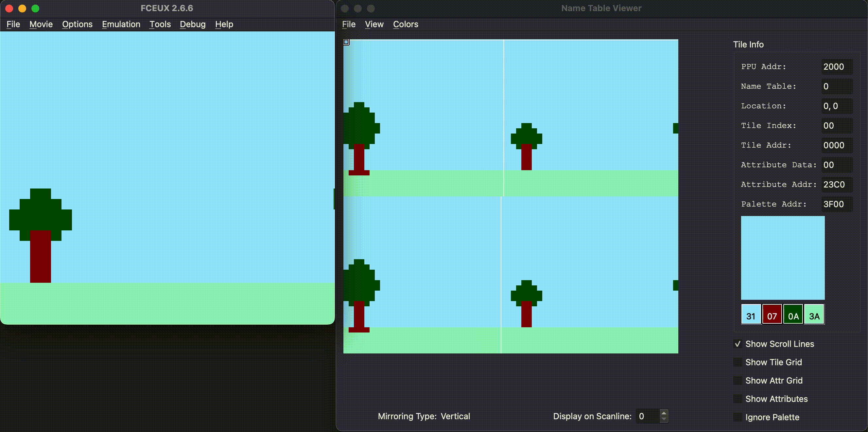Open the Tools menu in FCEUX
868x432 pixels.
point(159,24)
